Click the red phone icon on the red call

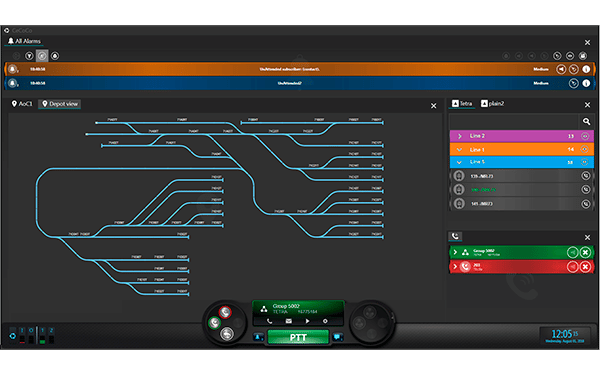[465, 266]
